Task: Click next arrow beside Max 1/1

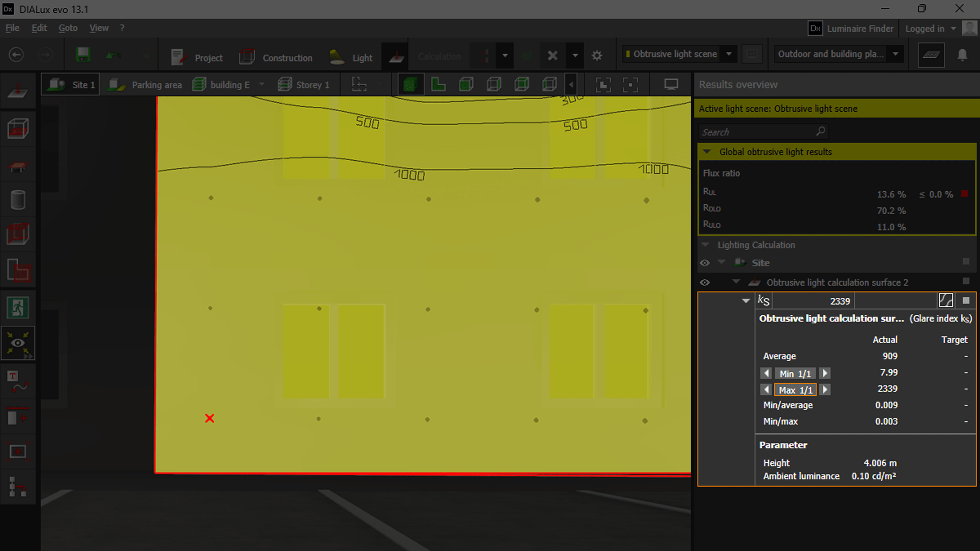Action: coord(825,390)
